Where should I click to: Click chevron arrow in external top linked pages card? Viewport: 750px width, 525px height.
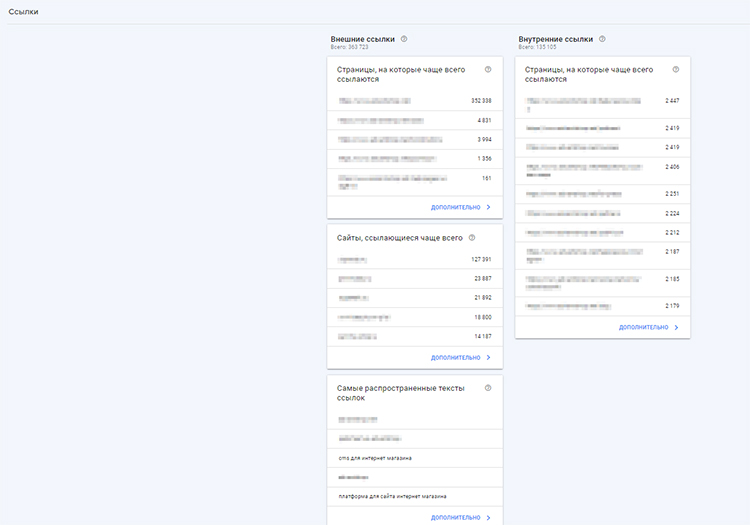coord(489,207)
